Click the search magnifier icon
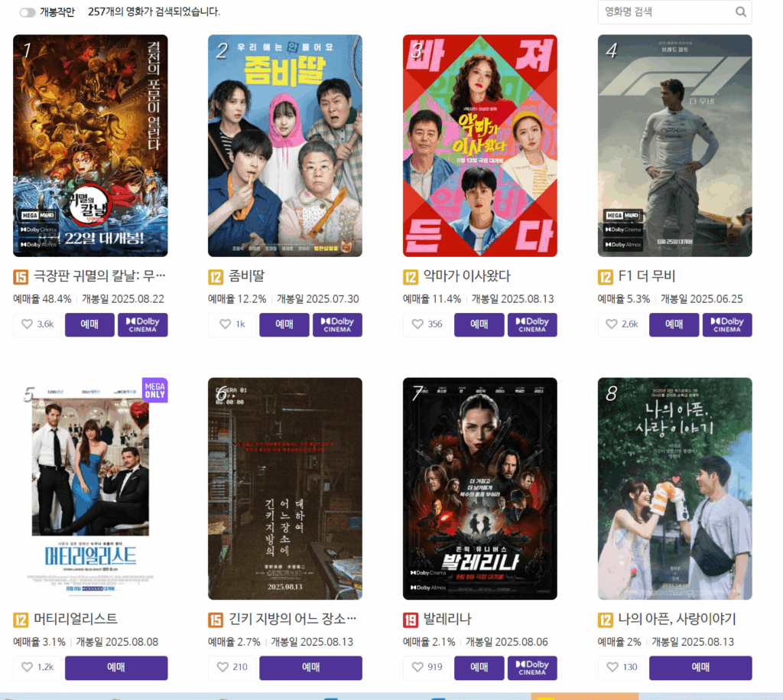The width and height of the screenshot is (783, 700). coord(740,12)
